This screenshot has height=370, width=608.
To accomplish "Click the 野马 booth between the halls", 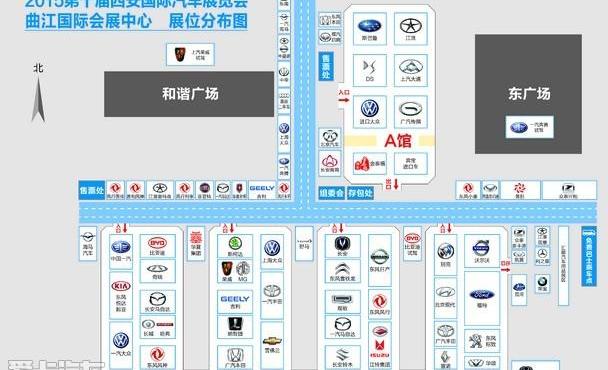I will coord(304,244).
